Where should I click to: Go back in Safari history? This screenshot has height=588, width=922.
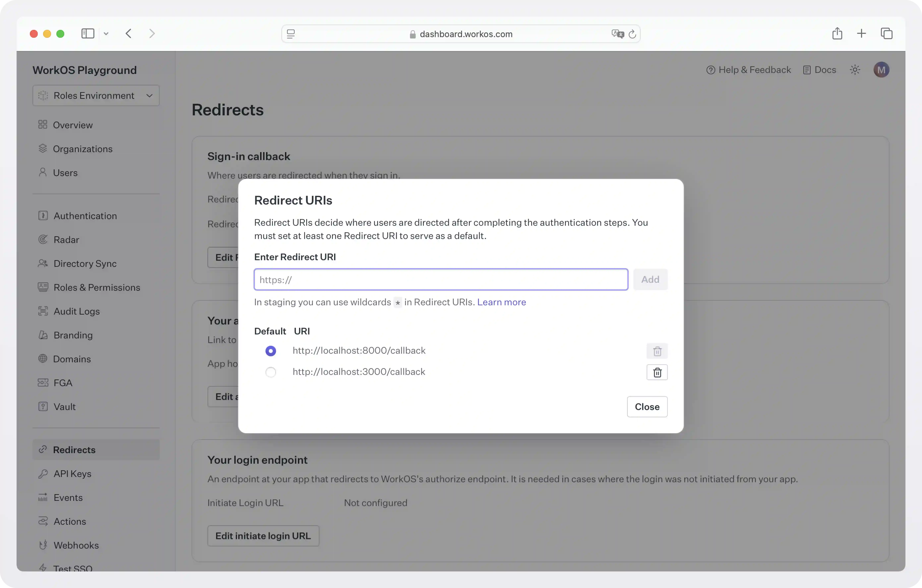(x=129, y=33)
